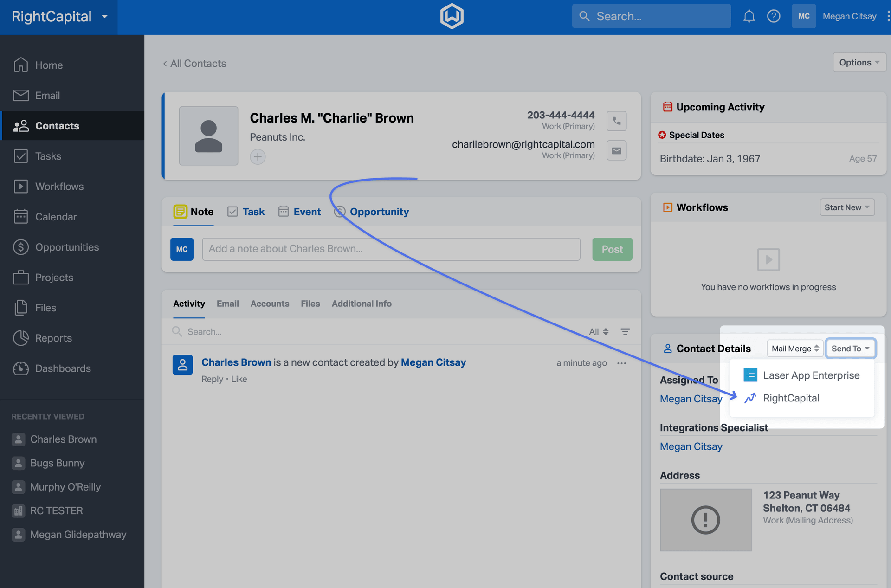
Task: Open recently viewed Murphy O'Reilly
Action: (x=57, y=487)
